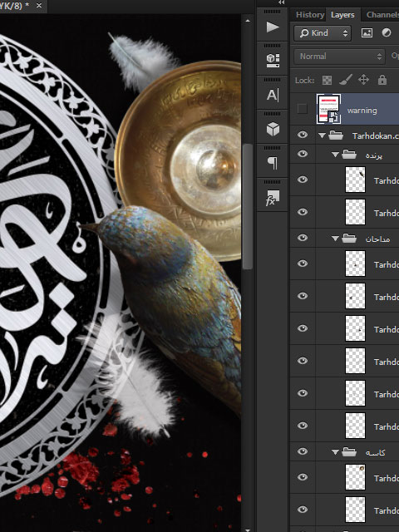This screenshot has height=532, width=399.
Task: Click the پرنده group folder icon
Action: 349,155
